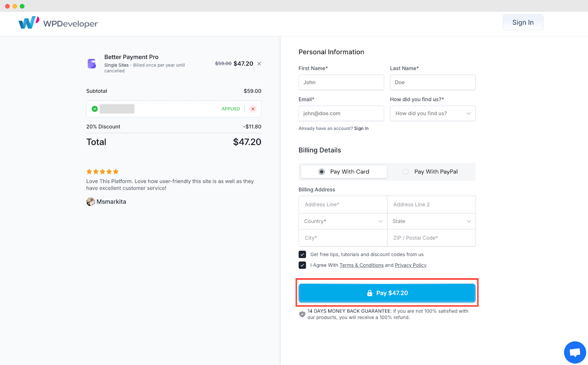The image size is (588, 365).
Task: Click the redacted coupon code field
Action: pyautogui.click(x=117, y=109)
